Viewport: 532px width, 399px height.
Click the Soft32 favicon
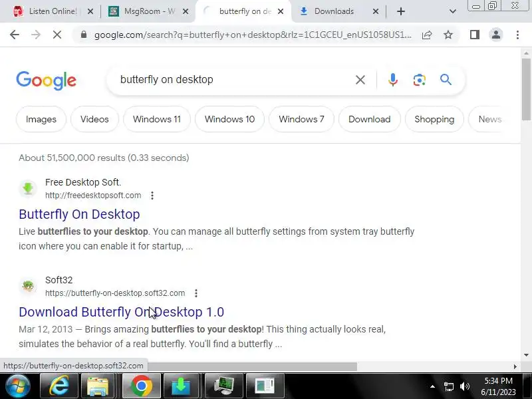(28, 286)
